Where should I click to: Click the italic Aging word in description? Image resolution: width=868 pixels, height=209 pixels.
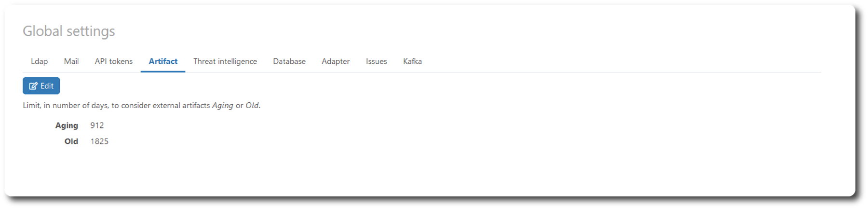(223, 105)
